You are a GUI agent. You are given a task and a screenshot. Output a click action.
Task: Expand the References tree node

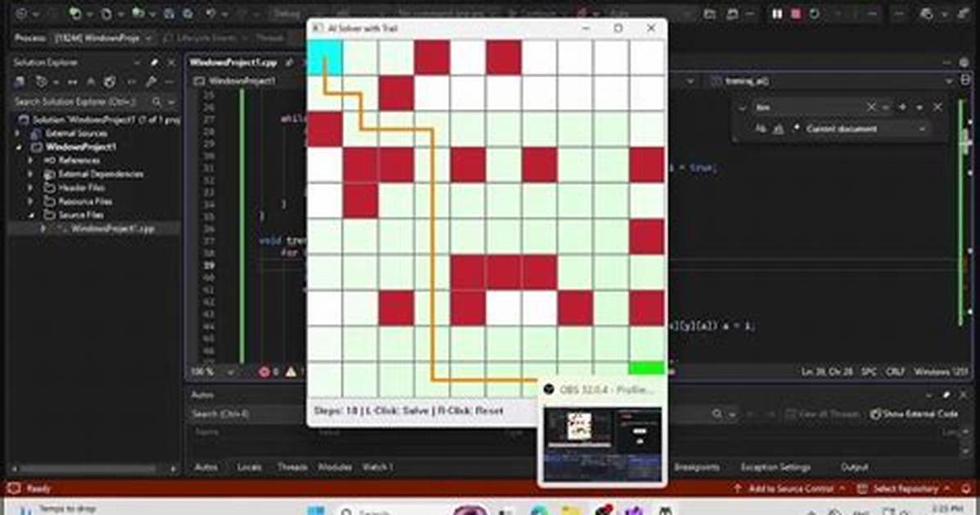tap(30, 160)
